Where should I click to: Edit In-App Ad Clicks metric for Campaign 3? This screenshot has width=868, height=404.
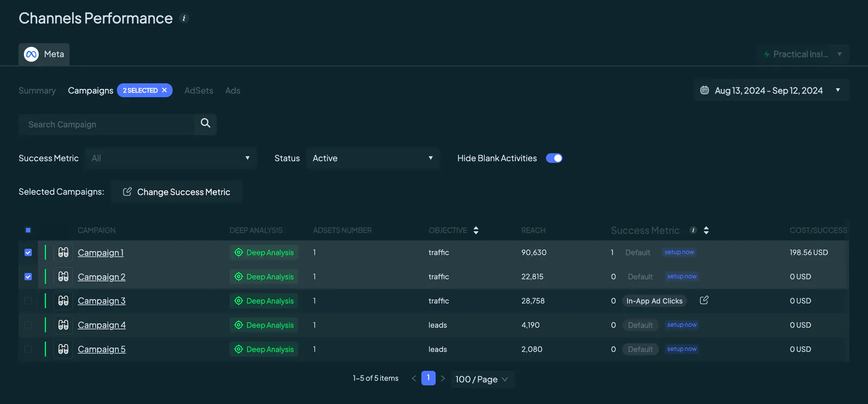704,300
